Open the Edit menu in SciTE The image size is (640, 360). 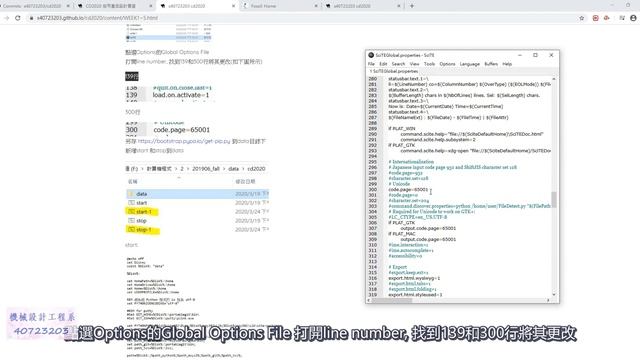383,64
